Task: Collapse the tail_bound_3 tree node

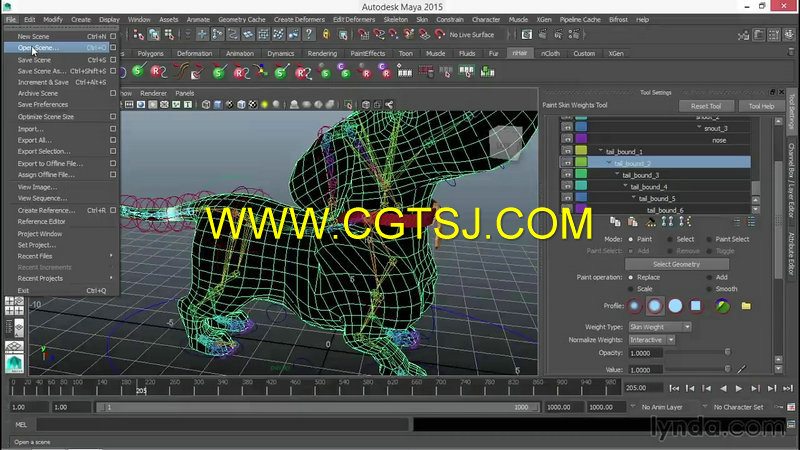Action: pyautogui.click(x=617, y=174)
